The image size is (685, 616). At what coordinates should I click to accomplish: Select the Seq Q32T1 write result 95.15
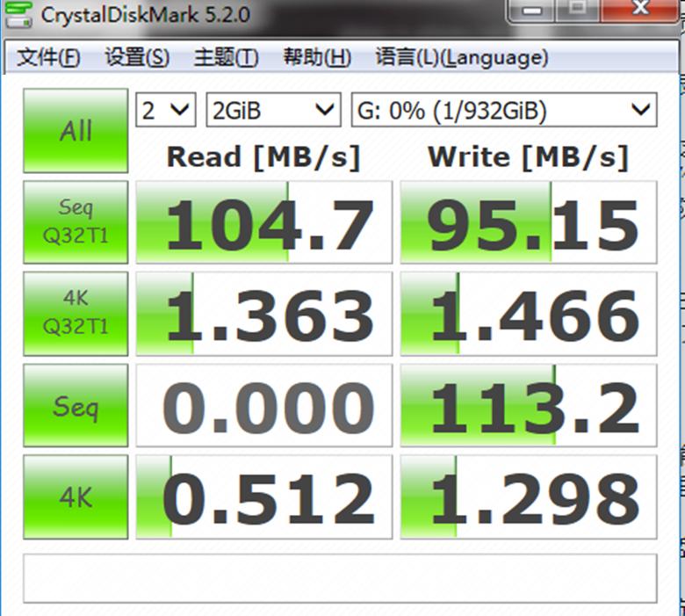[529, 222]
